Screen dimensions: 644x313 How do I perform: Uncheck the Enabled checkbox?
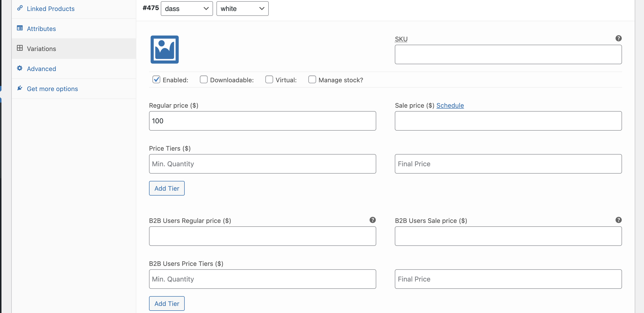coord(156,79)
